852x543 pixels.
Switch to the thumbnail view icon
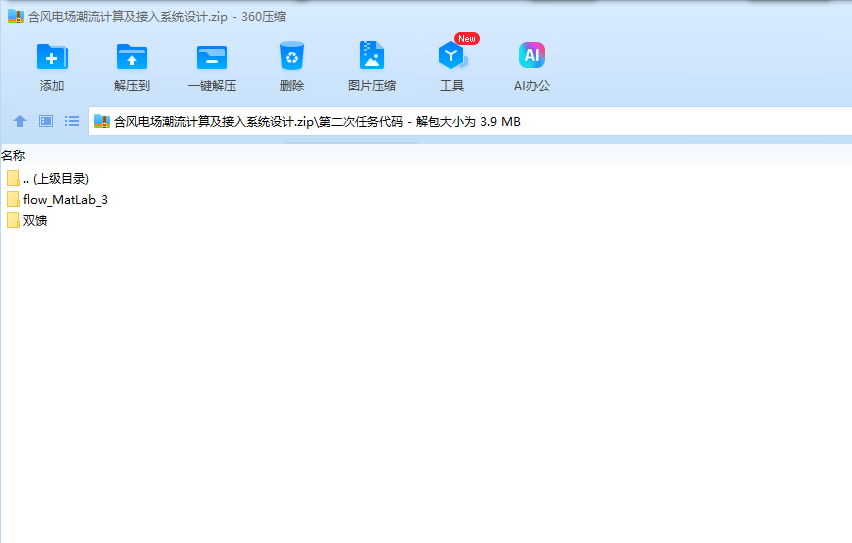click(46, 121)
